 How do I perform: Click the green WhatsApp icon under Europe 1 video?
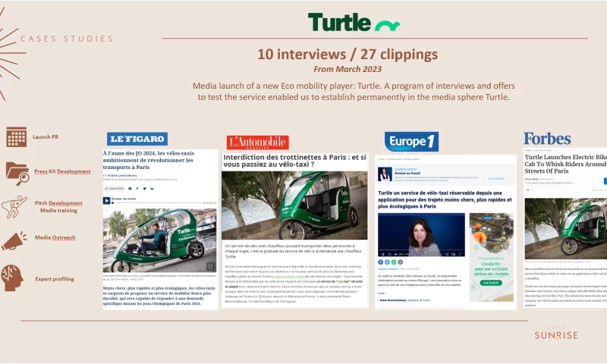tap(394, 262)
